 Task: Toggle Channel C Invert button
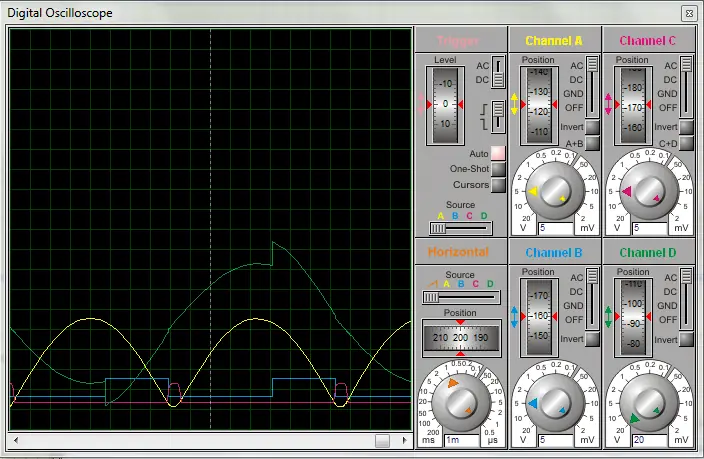point(686,127)
